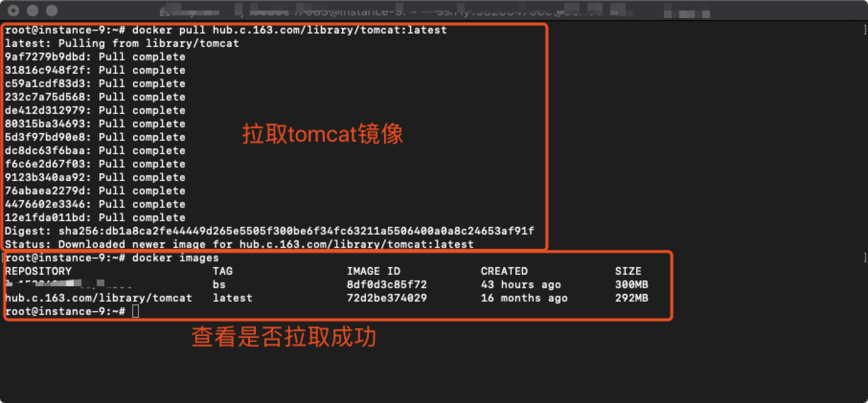Screen dimensions: 868x403
Task: Click layer line 5d3f97bd90e8
Action: (95, 137)
